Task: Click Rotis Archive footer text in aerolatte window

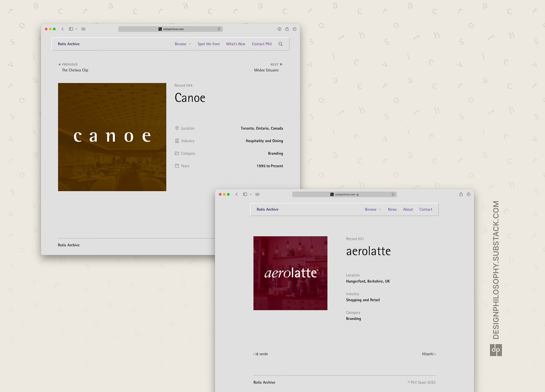Action: 264,382
